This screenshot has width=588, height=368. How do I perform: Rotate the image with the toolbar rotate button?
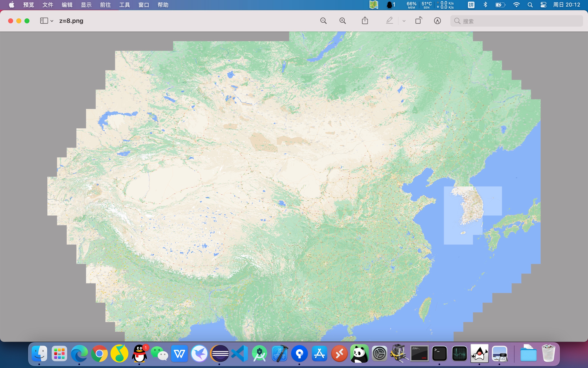[419, 20]
